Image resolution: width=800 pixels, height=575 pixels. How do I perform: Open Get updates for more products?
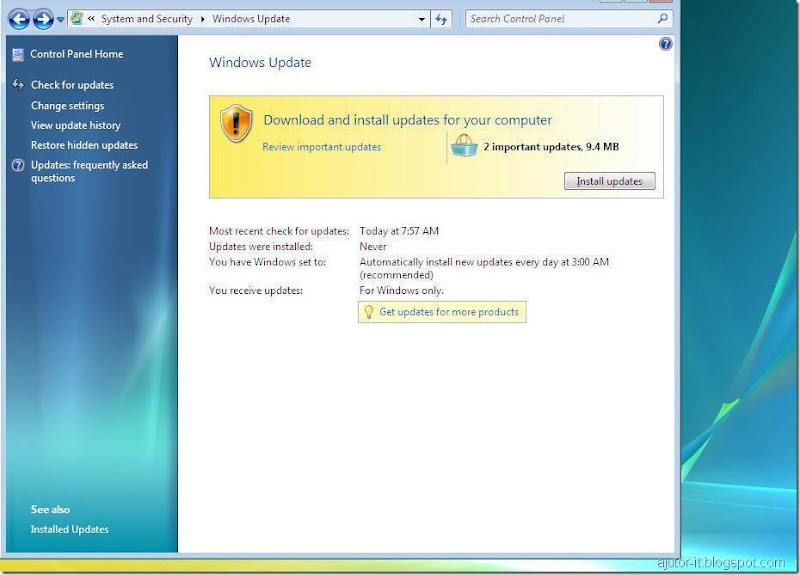(x=448, y=312)
